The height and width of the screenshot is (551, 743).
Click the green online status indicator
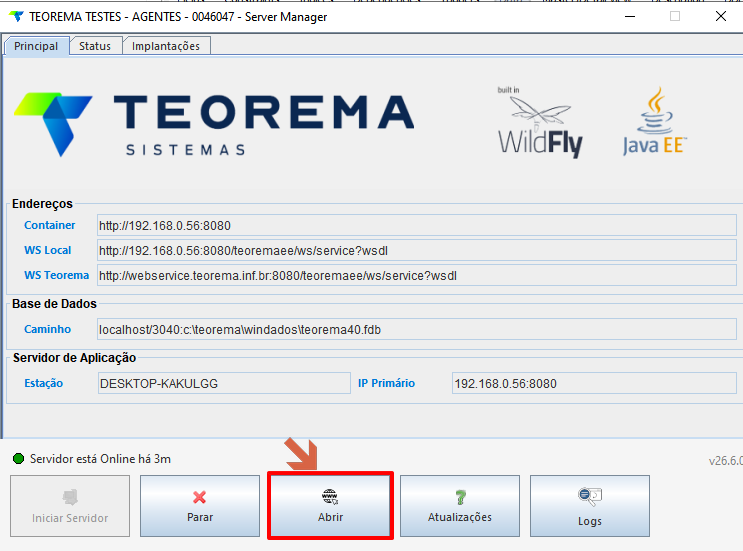pyautogui.click(x=18, y=459)
